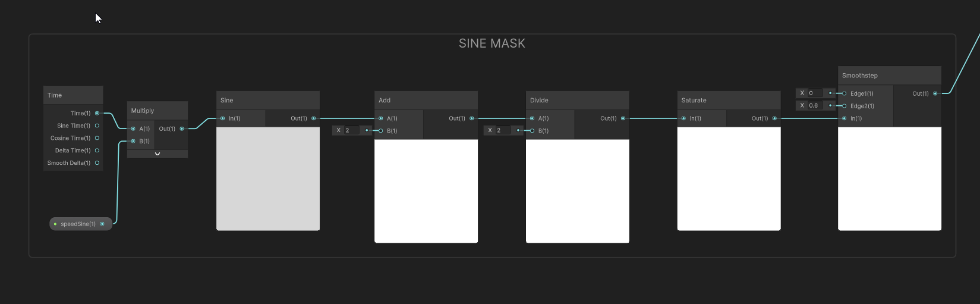The image size is (980, 304).
Task: Click Multiply node's Out(1) port
Action: point(182,129)
